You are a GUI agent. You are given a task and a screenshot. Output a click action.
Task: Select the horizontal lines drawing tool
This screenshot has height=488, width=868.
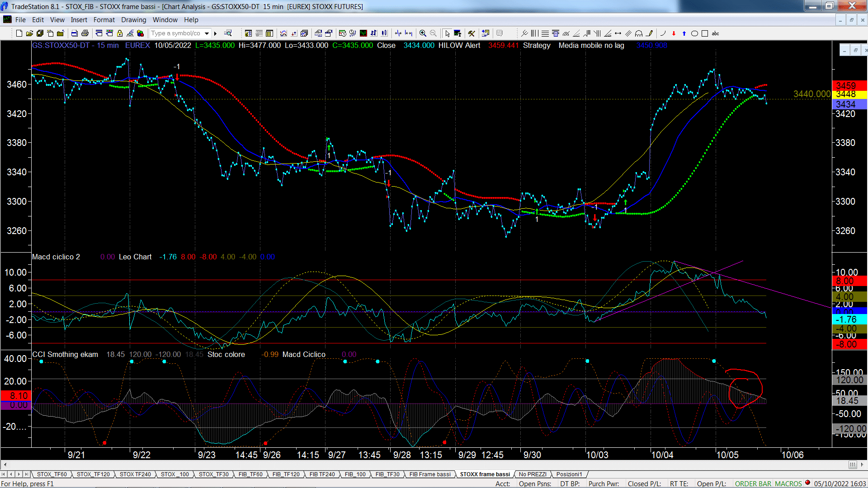pyautogui.click(x=545, y=33)
